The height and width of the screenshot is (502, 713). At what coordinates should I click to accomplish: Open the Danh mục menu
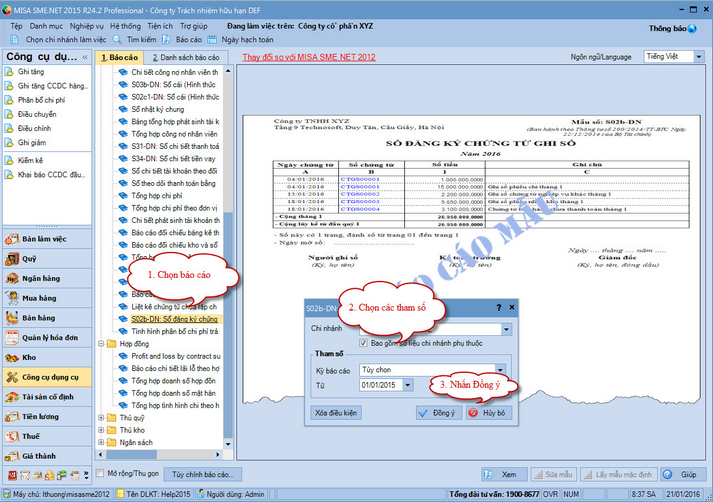pyautogui.click(x=46, y=26)
